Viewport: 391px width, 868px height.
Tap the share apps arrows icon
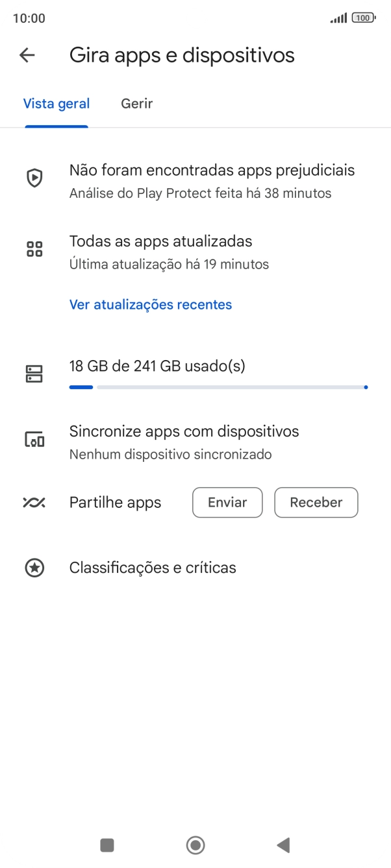pos(34,503)
